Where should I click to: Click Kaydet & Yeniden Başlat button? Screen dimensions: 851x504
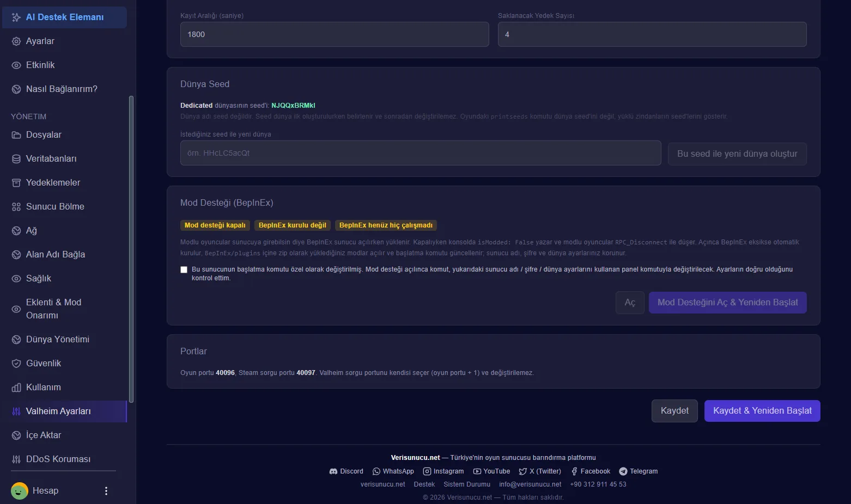pyautogui.click(x=762, y=411)
